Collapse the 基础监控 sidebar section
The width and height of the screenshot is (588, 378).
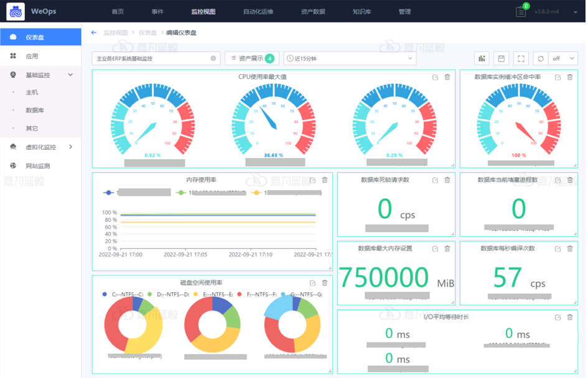pos(70,75)
